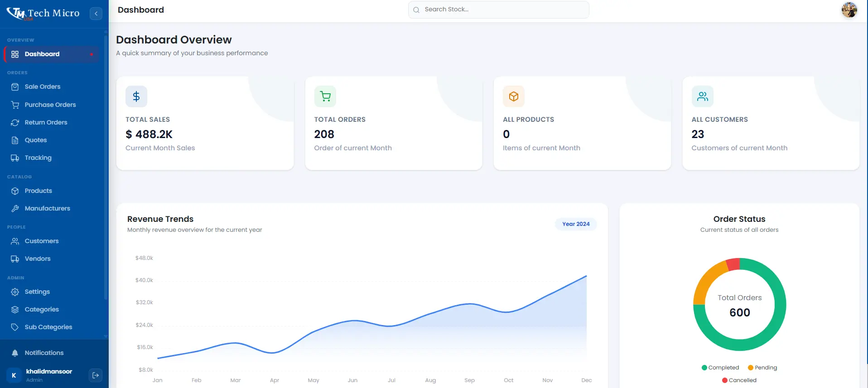Click the cart icon on Total Orders card
Screen dimensions: 868x388
pos(325,96)
